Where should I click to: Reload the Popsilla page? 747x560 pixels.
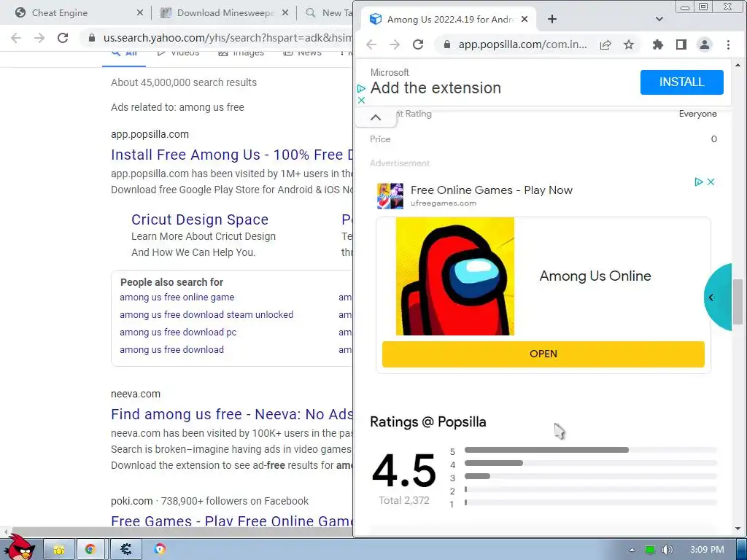coord(418,44)
